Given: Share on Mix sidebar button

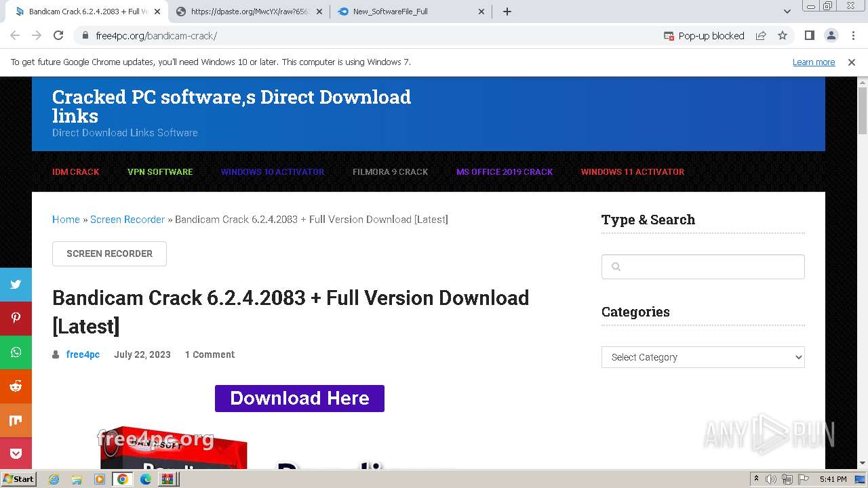Looking at the screenshot, I should 16,420.
